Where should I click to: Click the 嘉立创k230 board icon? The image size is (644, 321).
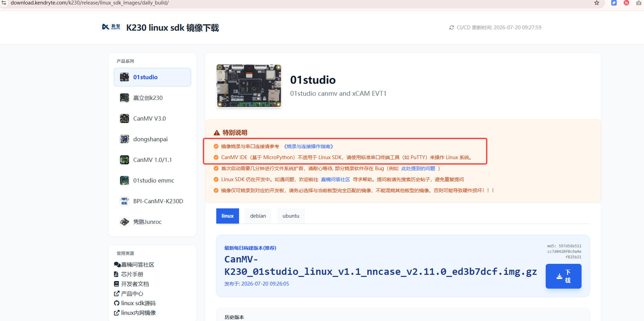tap(125, 98)
